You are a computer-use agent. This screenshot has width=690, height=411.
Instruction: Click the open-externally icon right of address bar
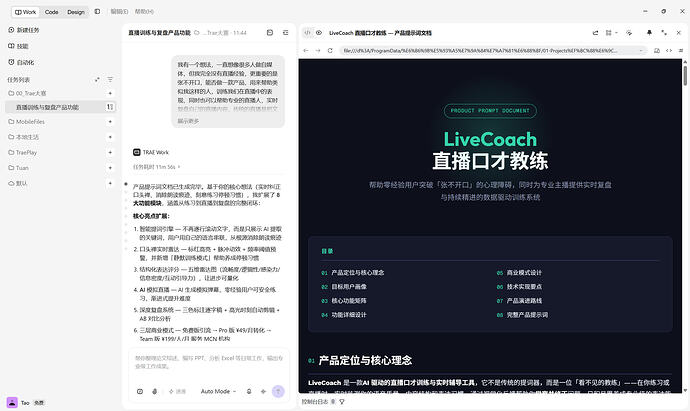[657, 51]
